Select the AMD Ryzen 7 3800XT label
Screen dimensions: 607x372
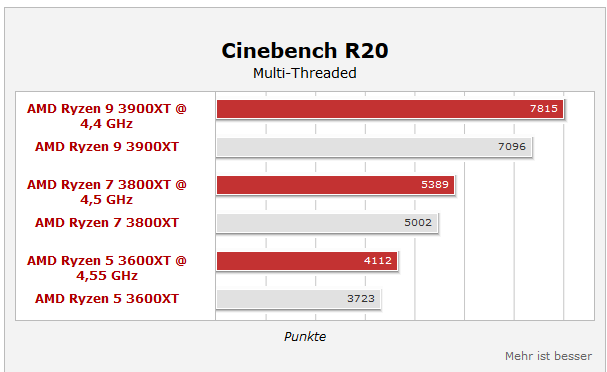[107, 223]
